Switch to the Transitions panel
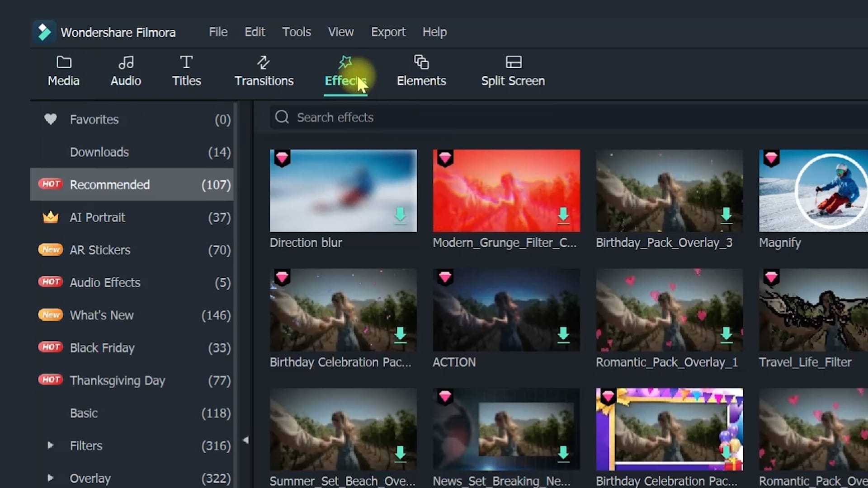The image size is (868, 488). point(264,70)
